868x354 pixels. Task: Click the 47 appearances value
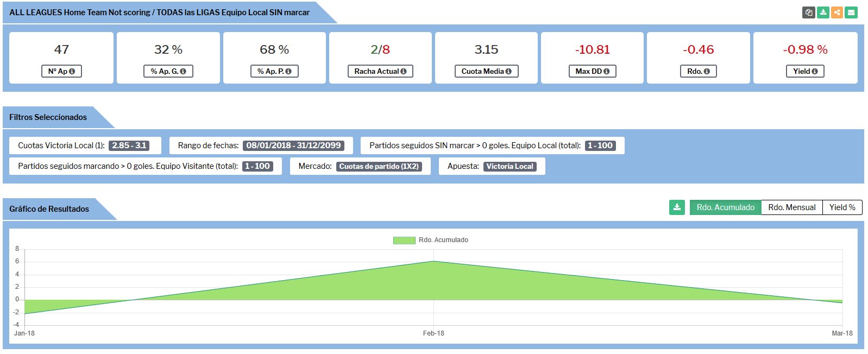click(x=61, y=49)
